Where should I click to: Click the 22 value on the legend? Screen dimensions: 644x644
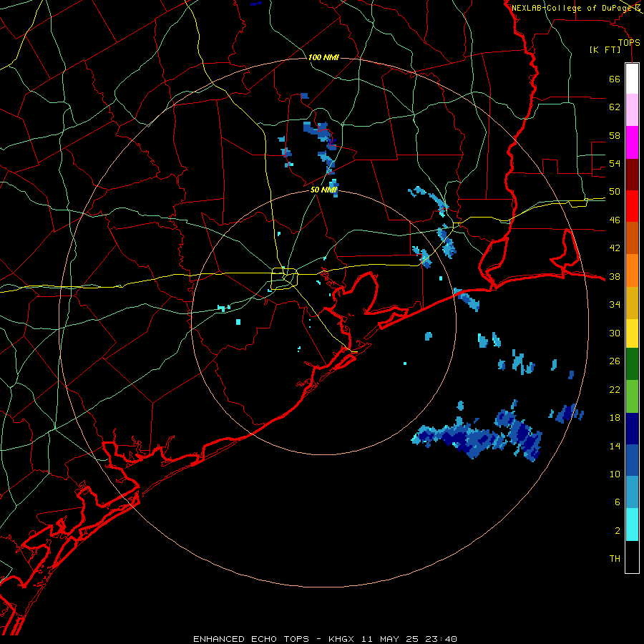pyautogui.click(x=615, y=389)
